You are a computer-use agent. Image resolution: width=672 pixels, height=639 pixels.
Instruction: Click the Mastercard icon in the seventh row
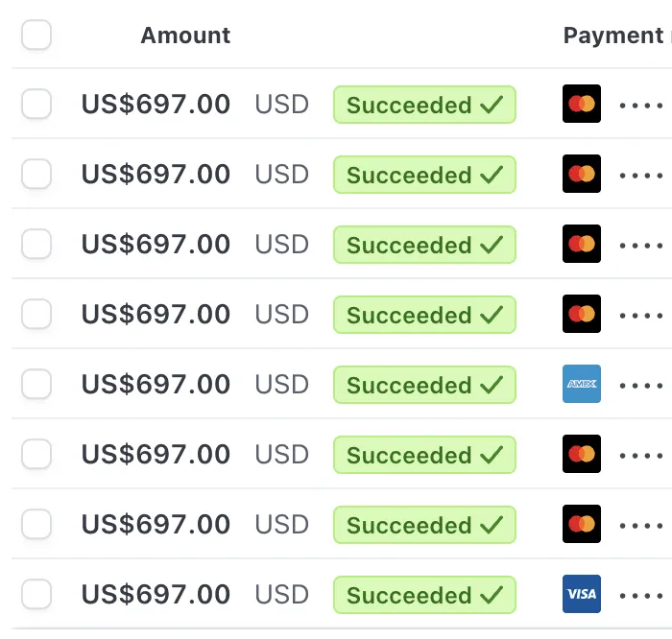pos(582,524)
